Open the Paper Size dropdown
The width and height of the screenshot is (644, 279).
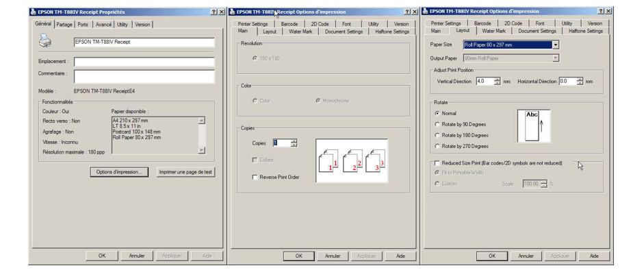click(556, 45)
